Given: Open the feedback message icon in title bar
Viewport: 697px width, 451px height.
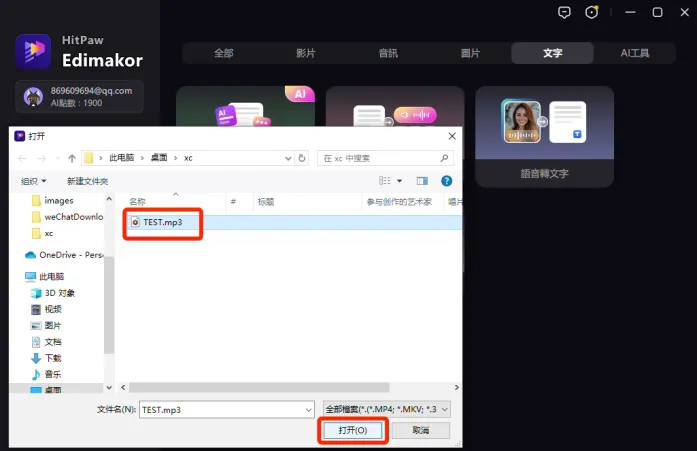Looking at the screenshot, I should click(x=564, y=12).
